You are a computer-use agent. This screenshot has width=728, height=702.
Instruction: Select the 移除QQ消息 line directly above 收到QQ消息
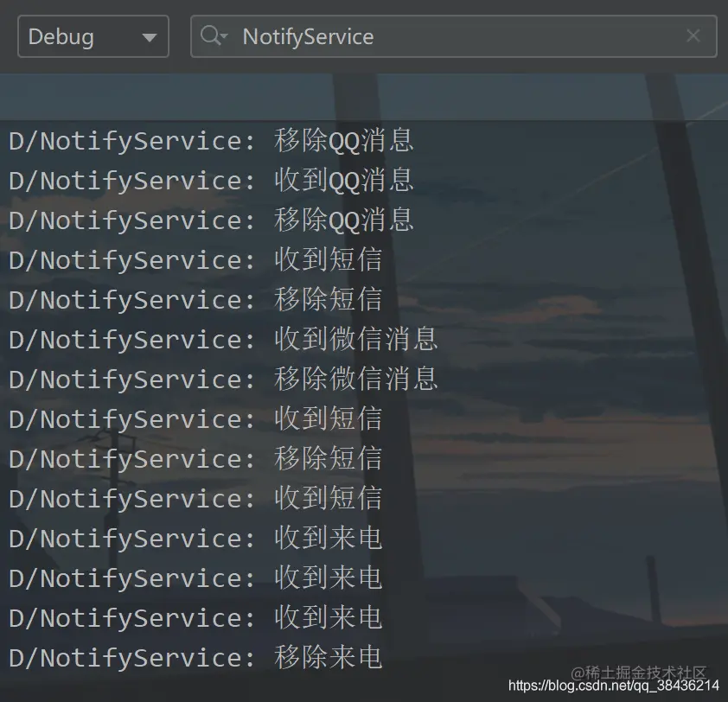click(x=211, y=141)
